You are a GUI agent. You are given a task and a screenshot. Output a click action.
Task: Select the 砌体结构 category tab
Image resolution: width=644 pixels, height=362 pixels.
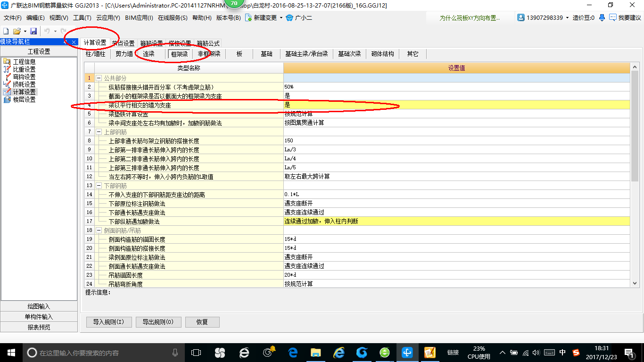(x=382, y=54)
